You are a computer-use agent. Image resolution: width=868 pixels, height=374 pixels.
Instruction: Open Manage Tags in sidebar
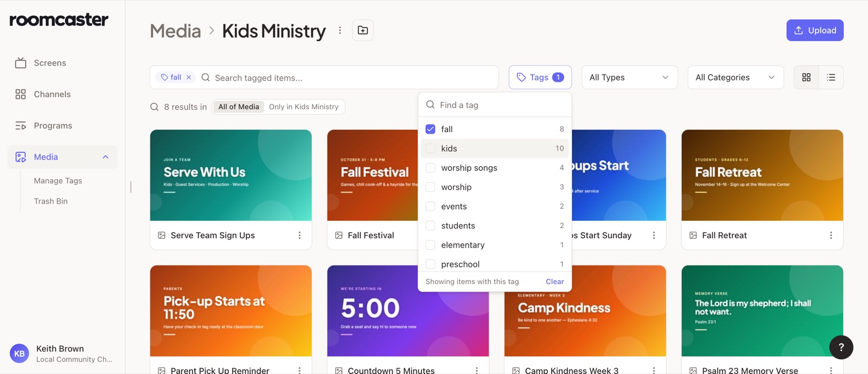click(58, 181)
